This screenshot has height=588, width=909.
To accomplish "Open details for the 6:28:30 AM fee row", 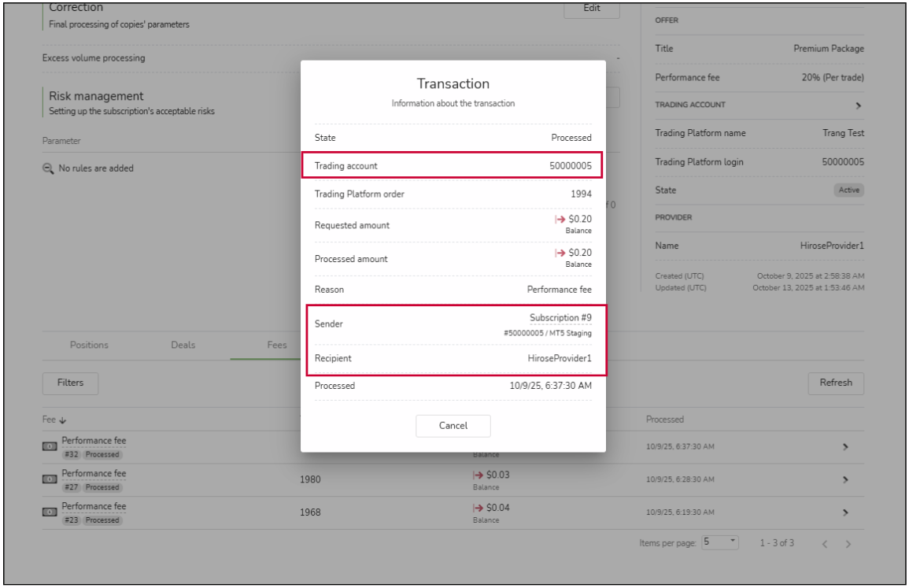I will (845, 479).
